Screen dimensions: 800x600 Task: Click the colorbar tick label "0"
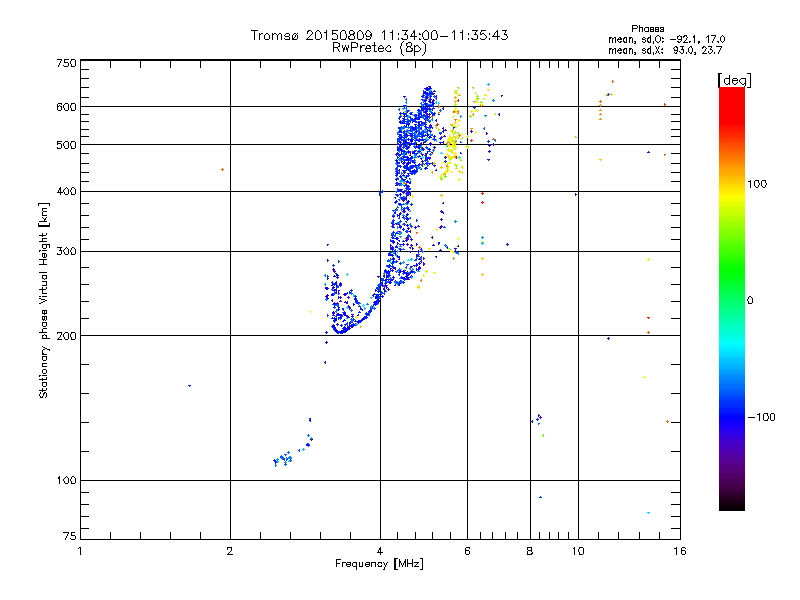(x=750, y=301)
